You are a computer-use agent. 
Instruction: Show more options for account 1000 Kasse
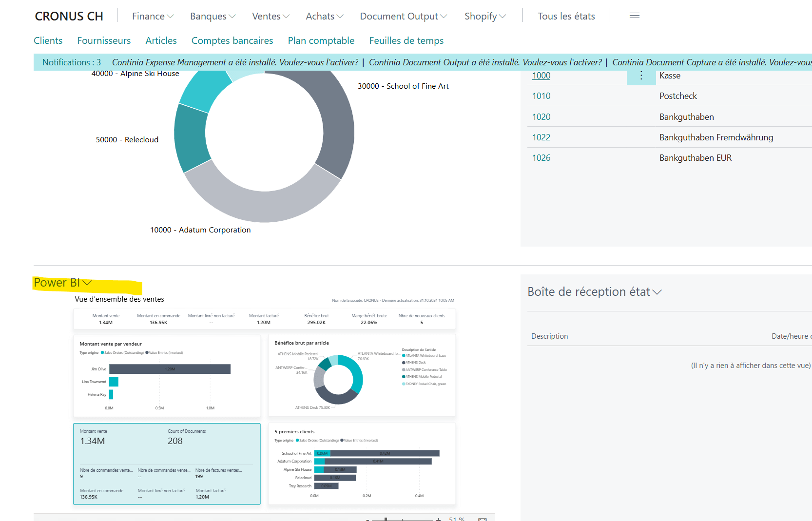coord(641,76)
